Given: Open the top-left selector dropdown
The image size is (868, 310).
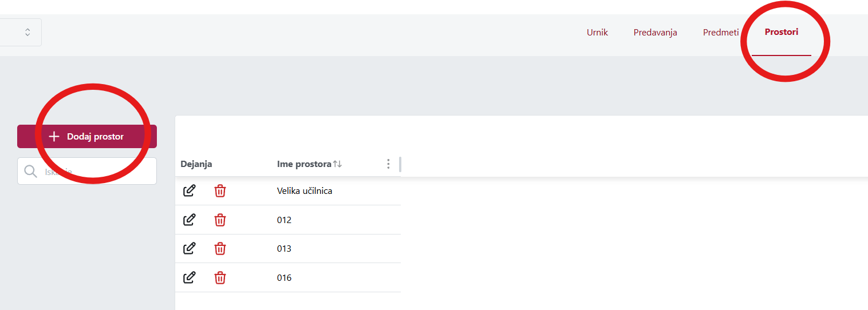Looking at the screenshot, I should point(21,32).
